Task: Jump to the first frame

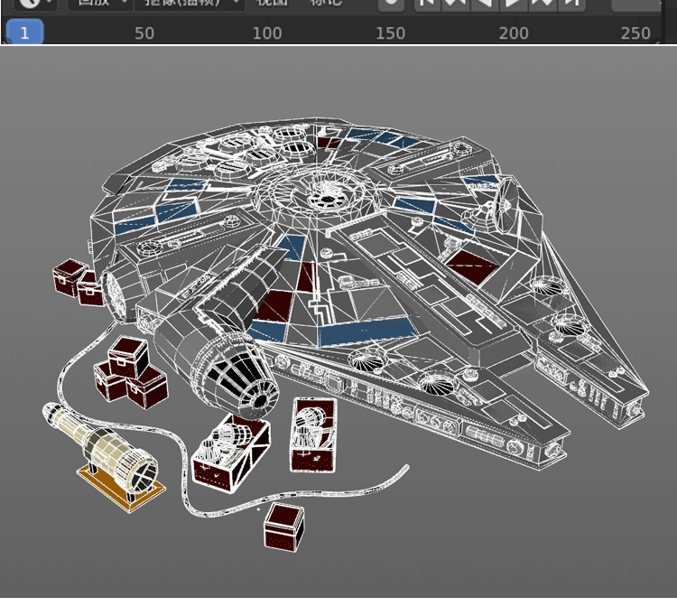Action: (x=428, y=4)
